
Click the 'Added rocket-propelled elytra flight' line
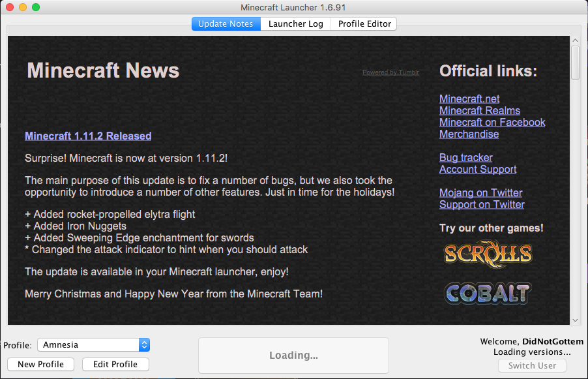pyautogui.click(x=110, y=214)
